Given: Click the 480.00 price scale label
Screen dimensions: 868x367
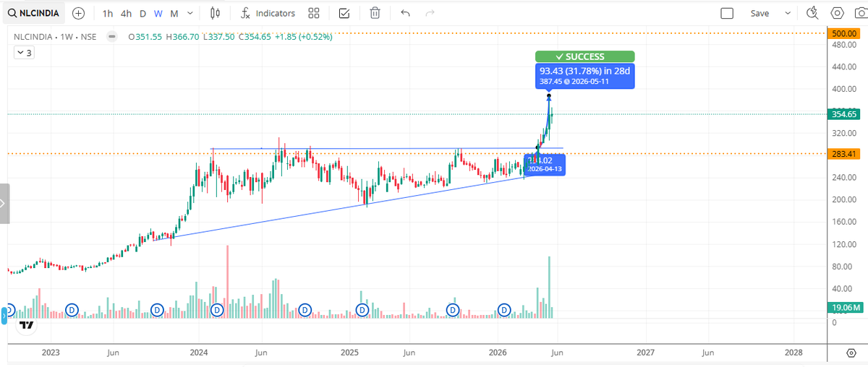Looking at the screenshot, I should pyautogui.click(x=844, y=45).
